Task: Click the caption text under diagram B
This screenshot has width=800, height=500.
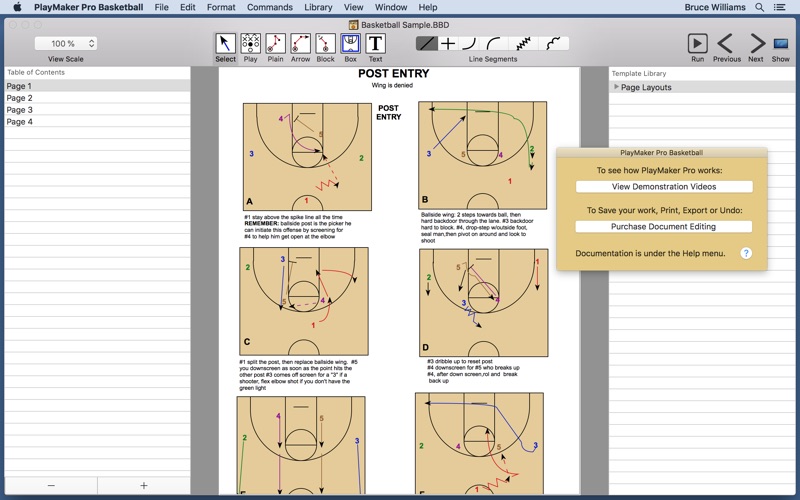Action: tap(477, 228)
